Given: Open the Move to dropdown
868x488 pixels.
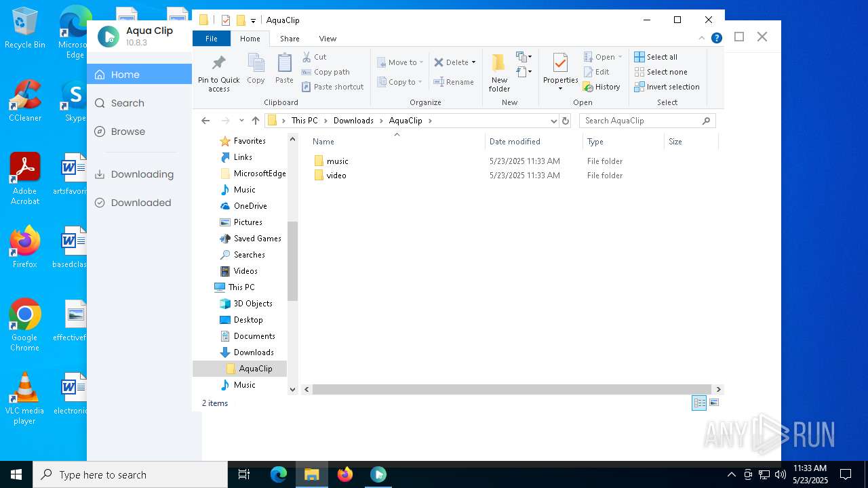Looking at the screenshot, I should click(400, 62).
